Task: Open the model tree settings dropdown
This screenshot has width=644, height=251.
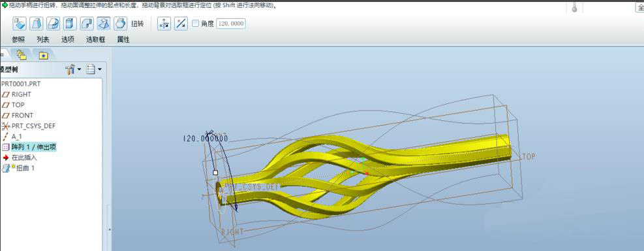Action: (74, 69)
